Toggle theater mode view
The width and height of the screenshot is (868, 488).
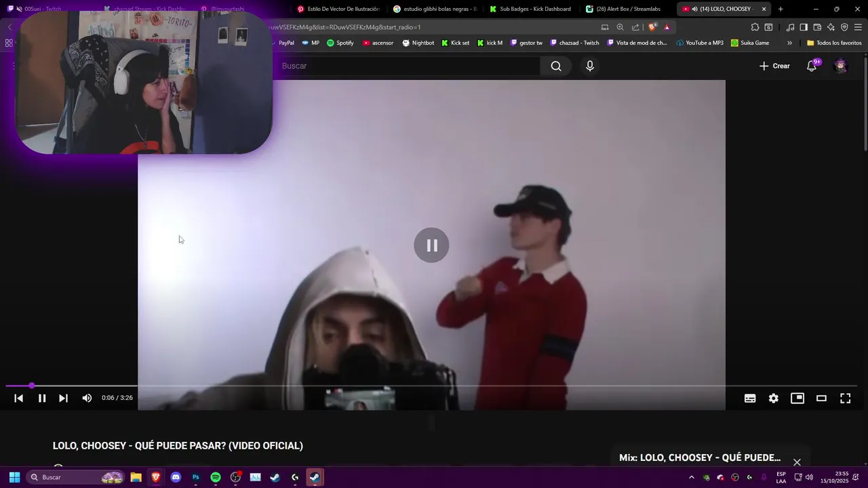point(821,399)
